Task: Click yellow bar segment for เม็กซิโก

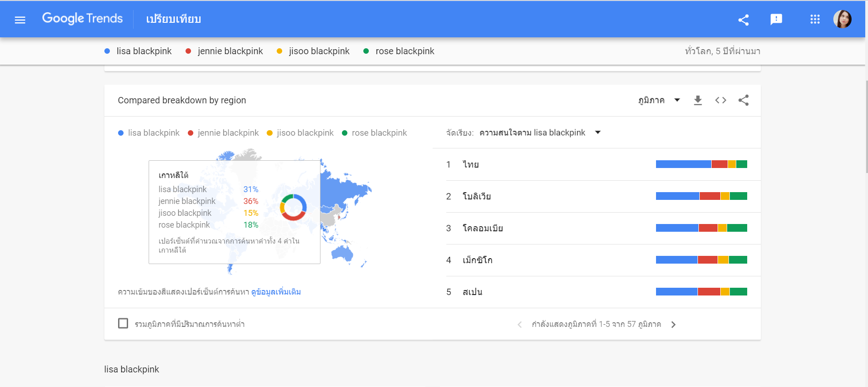Action: [x=723, y=260]
